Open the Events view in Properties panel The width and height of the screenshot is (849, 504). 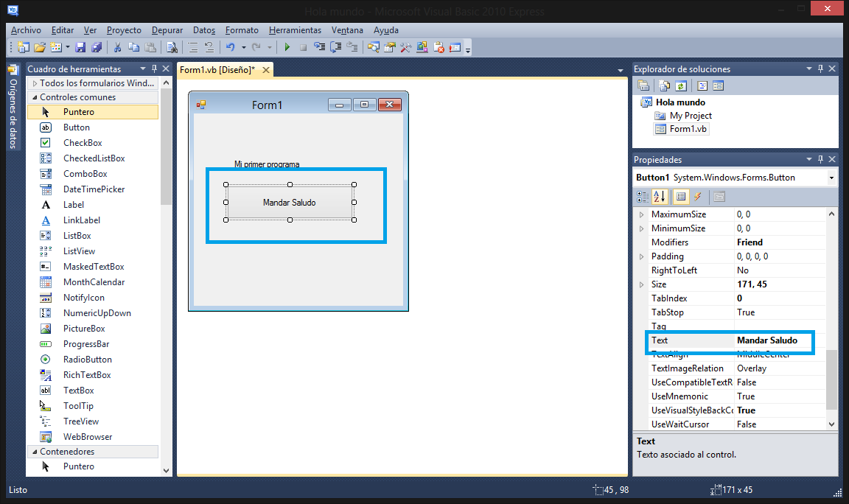point(698,197)
